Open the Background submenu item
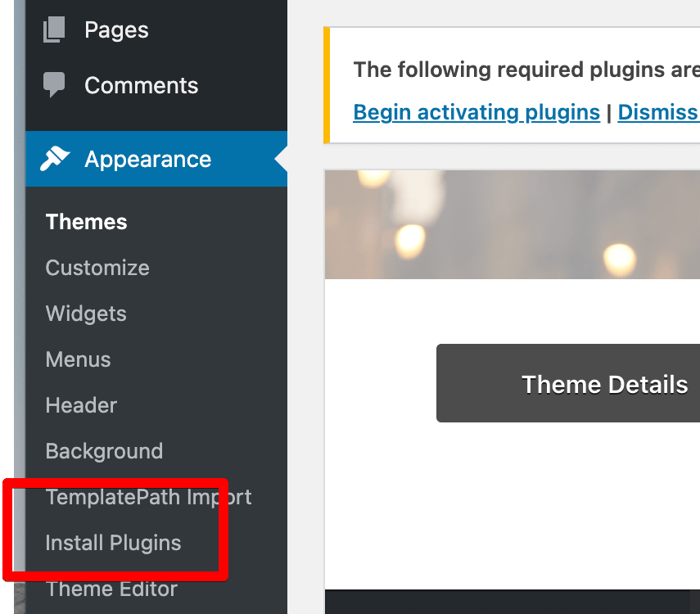The height and width of the screenshot is (614, 700). pos(104,451)
